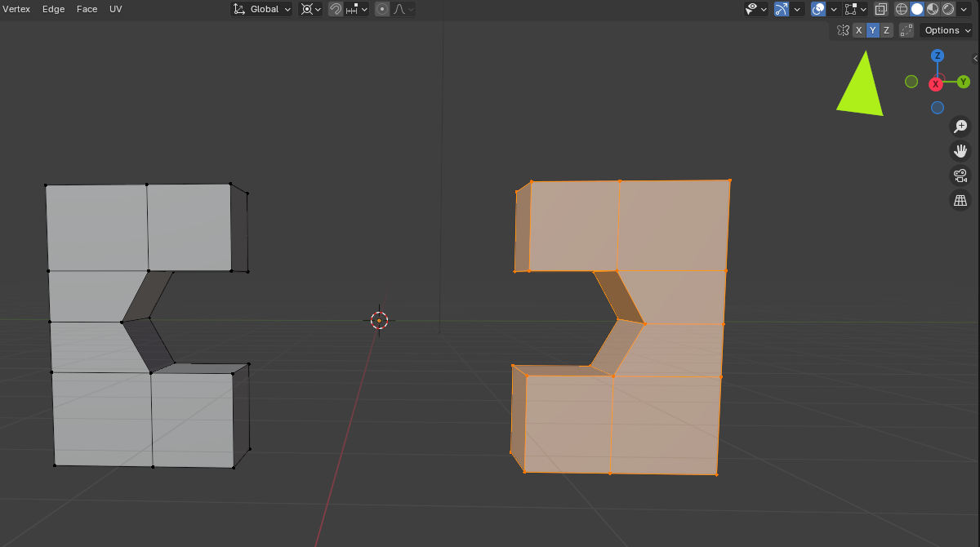Image resolution: width=980 pixels, height=547 pixels.
Task: Disable Y axis mesh mirroring
Action: pyautogui.click(x=872, y=30)
